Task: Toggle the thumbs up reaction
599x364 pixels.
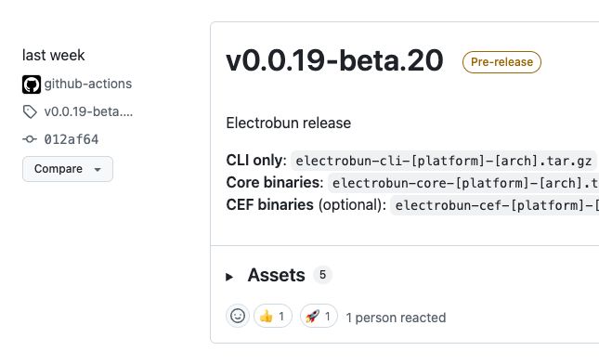Action: tap(273, 316)
